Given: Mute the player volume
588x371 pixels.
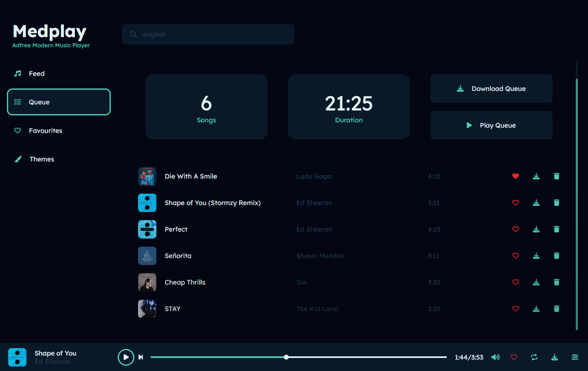Looking at the screenshot, I should tap(495, 357).
